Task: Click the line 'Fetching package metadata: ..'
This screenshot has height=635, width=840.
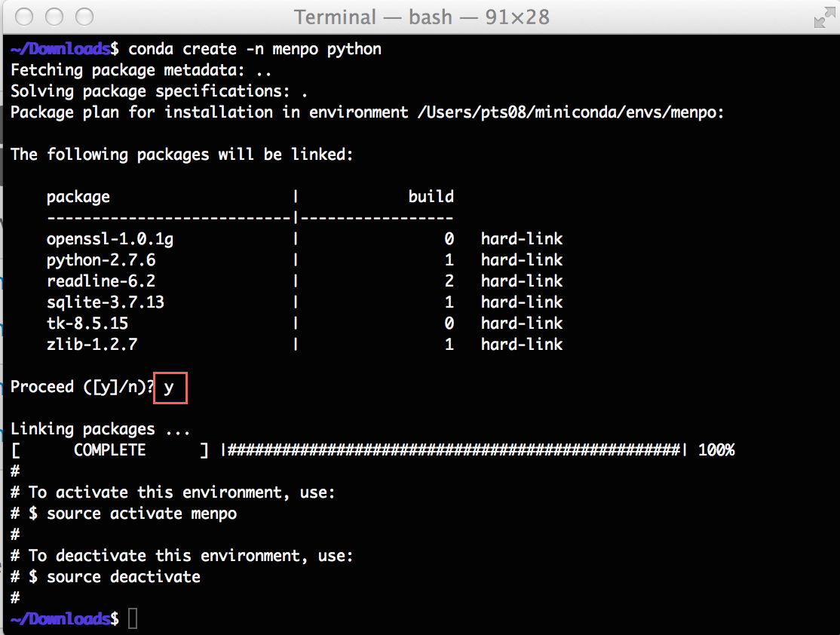Action: tap(141, 70)
